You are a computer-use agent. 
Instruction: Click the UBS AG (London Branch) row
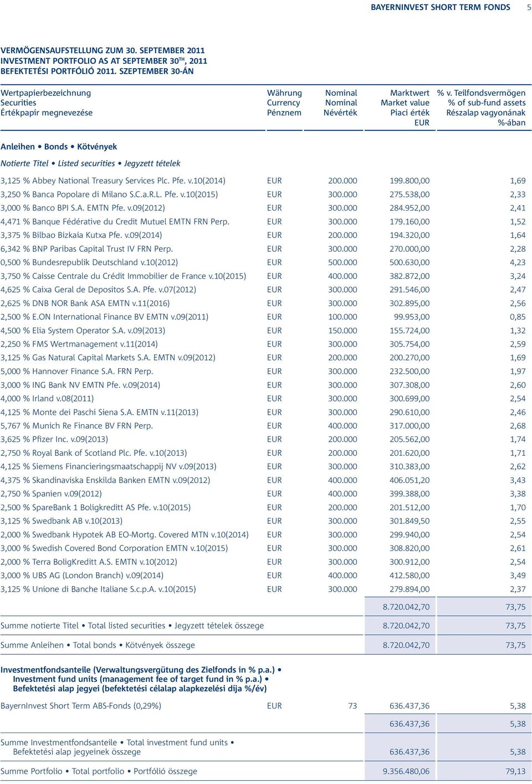[x=263, y=575]
